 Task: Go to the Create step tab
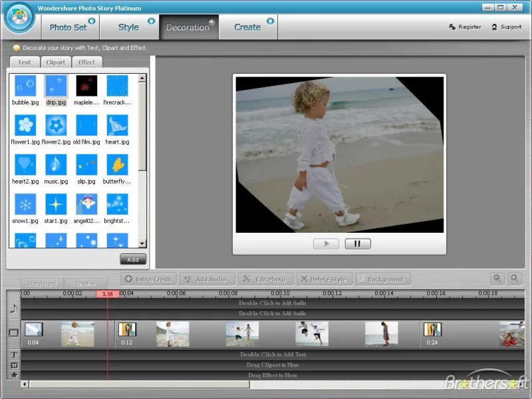click(248, 27)
